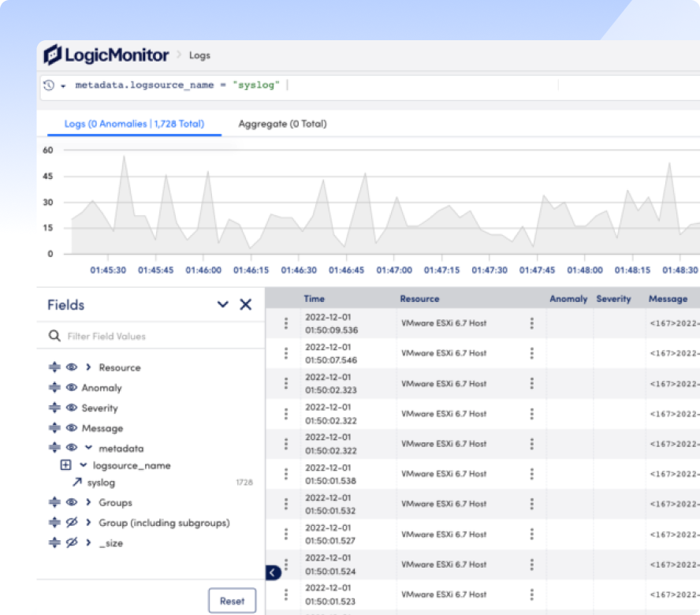The width and height of the screenshot is (700, 615).
Task: Click the 01:48:15 time marker on chart
Action: (632, 270)
